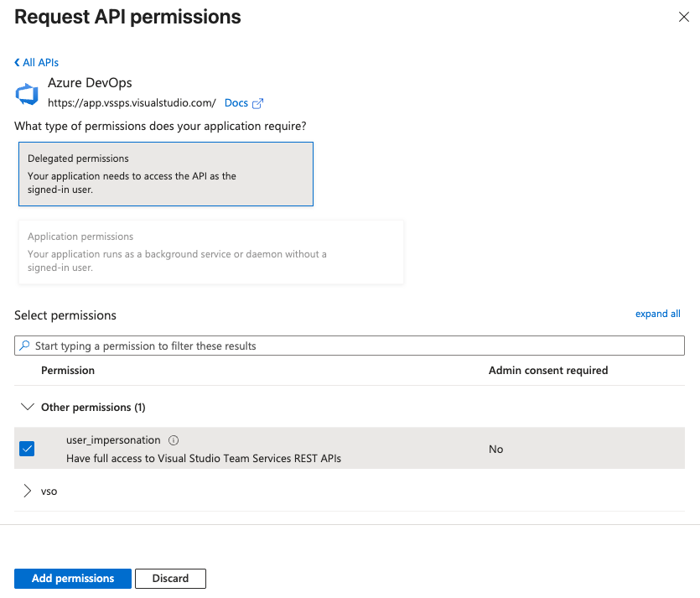
Task: Click the Azure DevOps title text
Action: click(x=90, y=83)
